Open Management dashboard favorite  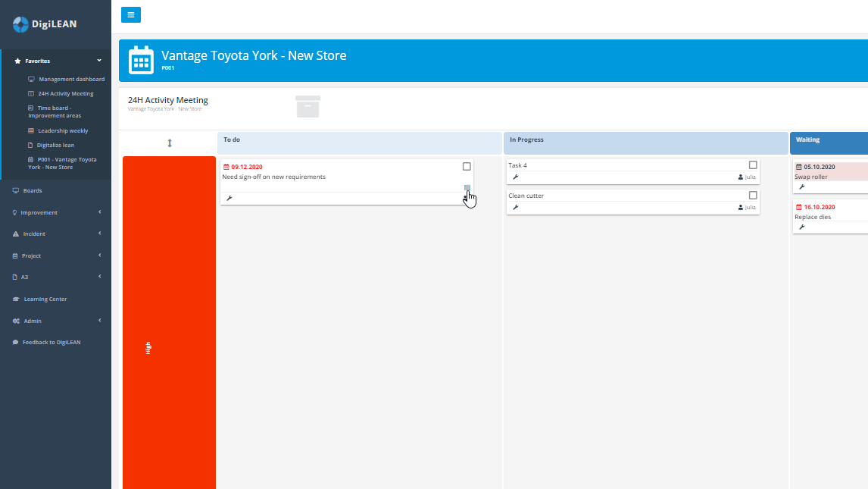(71, 79)
